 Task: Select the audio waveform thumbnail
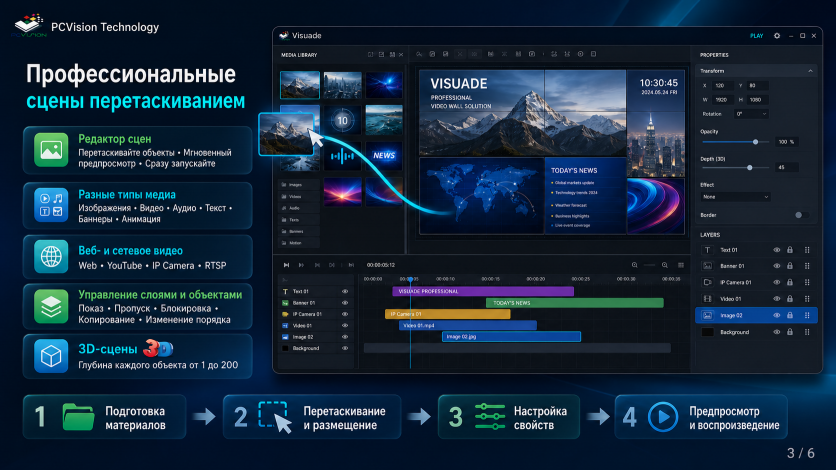point(342,156)
